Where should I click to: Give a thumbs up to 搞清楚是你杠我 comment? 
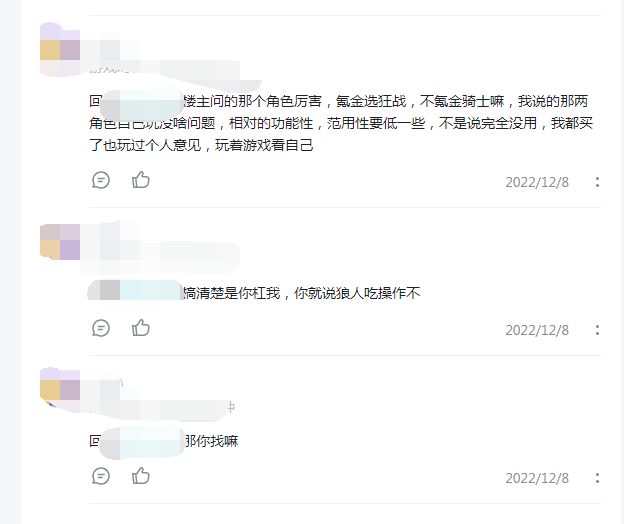141,328
